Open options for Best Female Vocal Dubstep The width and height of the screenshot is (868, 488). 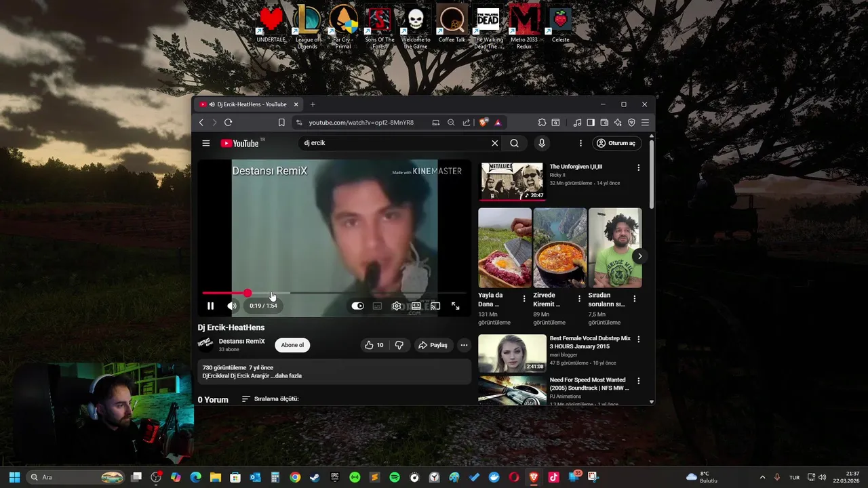pyautogui.click(x=638, y=339)
